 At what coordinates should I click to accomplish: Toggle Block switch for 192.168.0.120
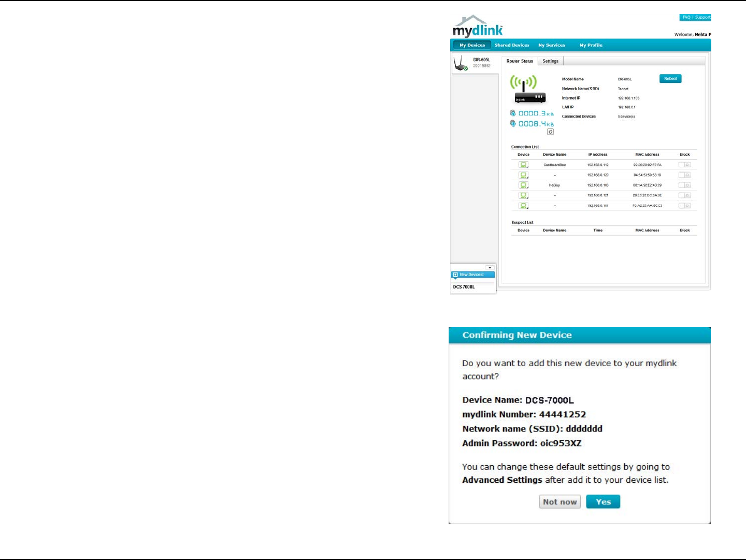(684, 175)
